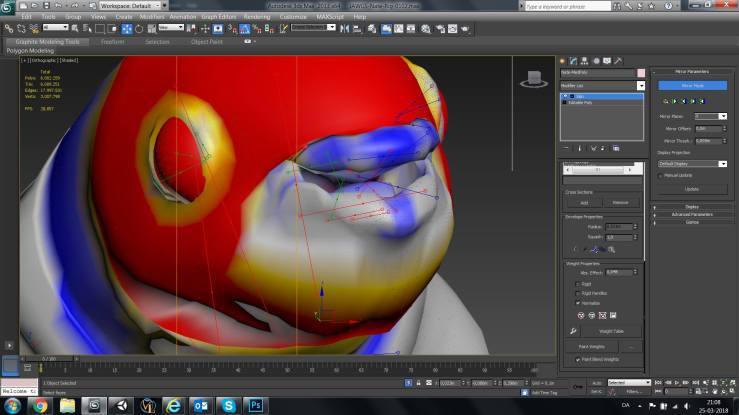
Task: Toggle the Angle Snap icon
Action: 245,29
